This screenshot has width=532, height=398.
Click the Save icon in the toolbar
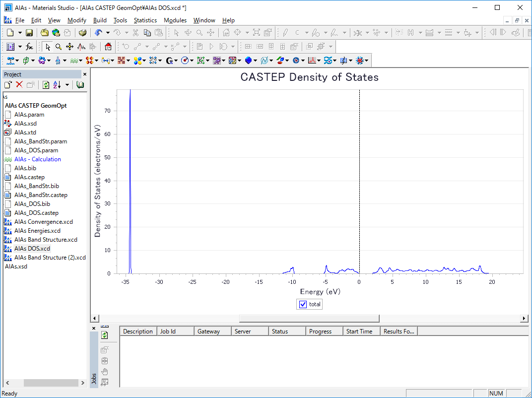coord(29,33)
